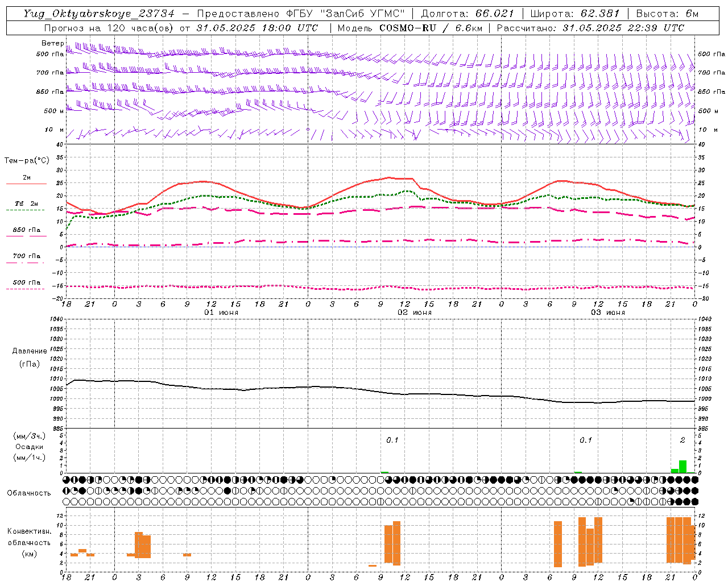The width and height of the screenshot is (728, 582).
Task: Click the precipitation total value 2
Action: [682, 440]
